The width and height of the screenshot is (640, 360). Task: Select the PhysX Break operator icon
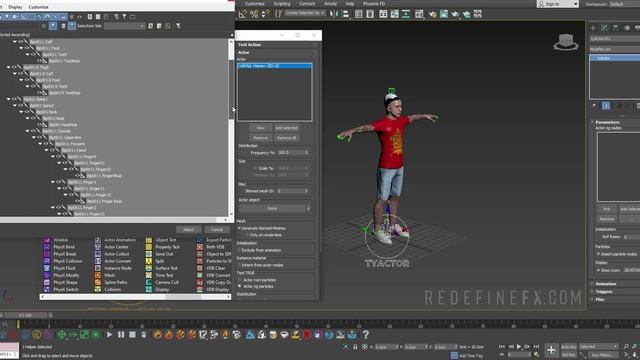click(47, 254)
